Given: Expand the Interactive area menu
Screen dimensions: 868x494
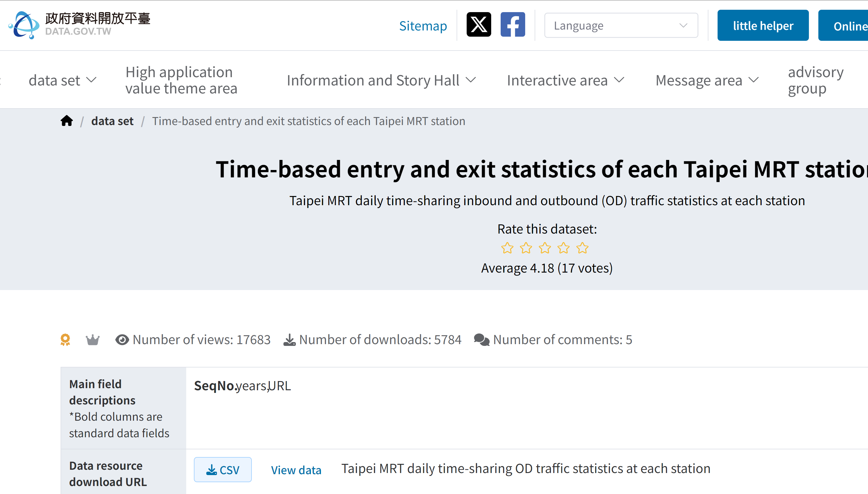Looking at the screenshot, I should [x=565, y=80].
